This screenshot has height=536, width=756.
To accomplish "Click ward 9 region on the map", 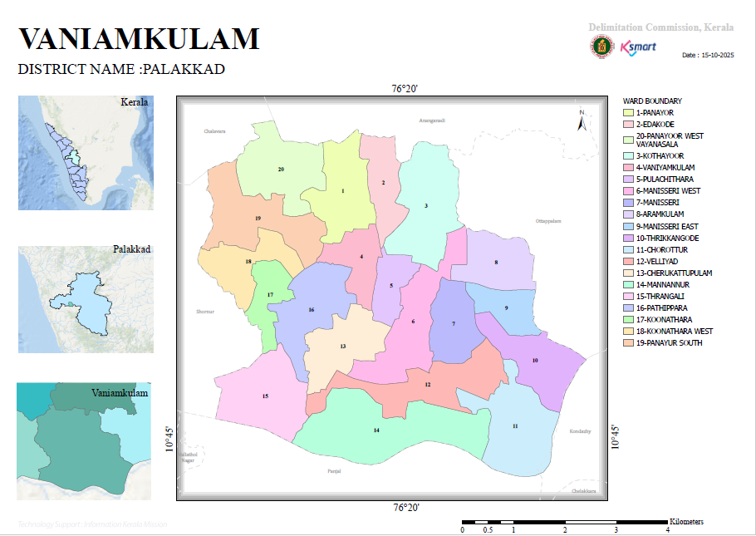I will (x=506, y=307).
